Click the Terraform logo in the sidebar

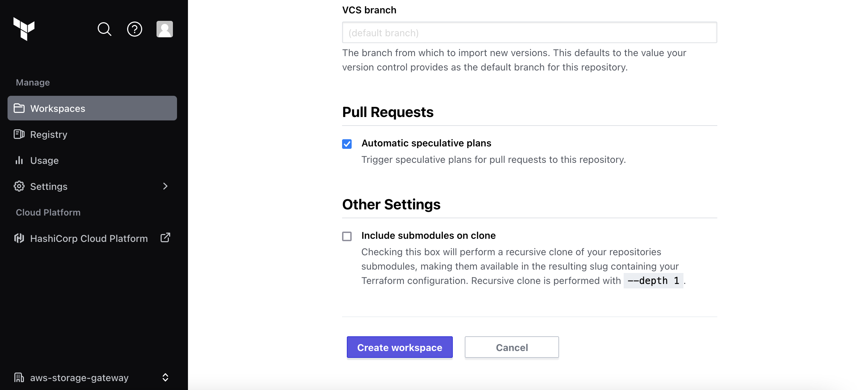25,29
